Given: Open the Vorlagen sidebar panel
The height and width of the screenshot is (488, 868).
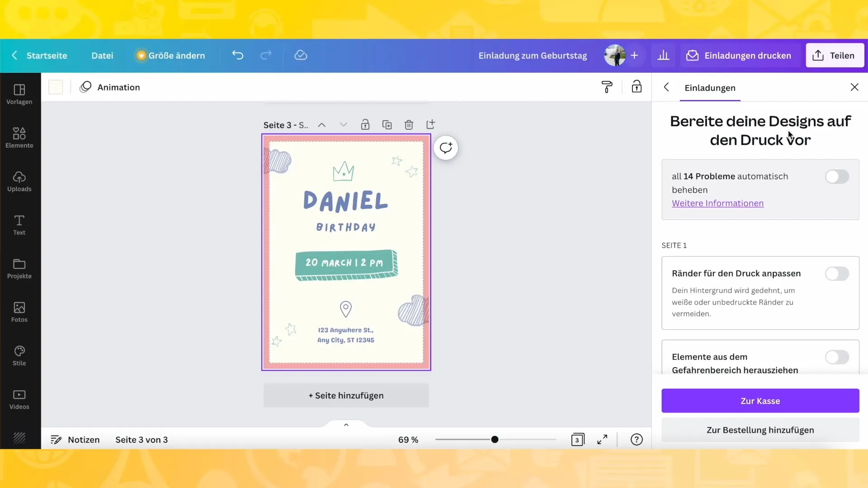Looking at the screenshot, I should click(x=19, y=94).
